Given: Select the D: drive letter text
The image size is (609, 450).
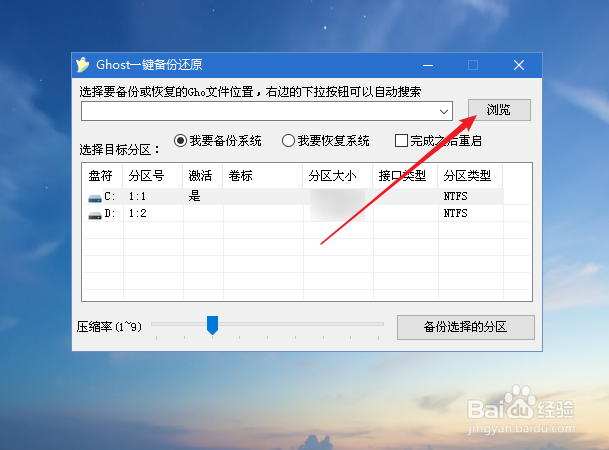Looking at the screenshot, I should (110, 214).
